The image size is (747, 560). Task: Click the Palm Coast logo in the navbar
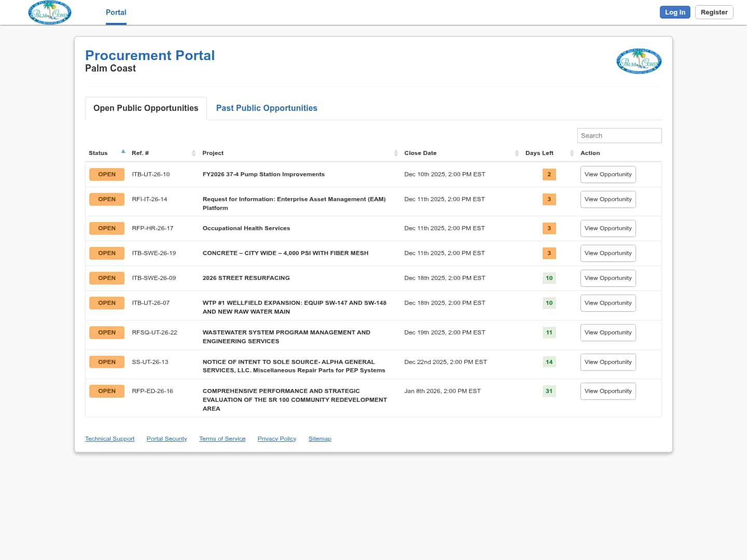50,12
